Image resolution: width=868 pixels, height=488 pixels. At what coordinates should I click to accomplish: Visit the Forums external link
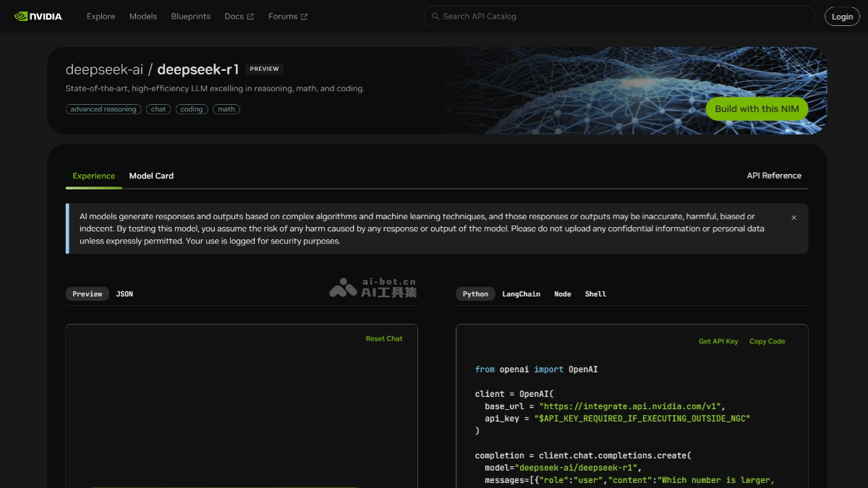tap(287, 16)
